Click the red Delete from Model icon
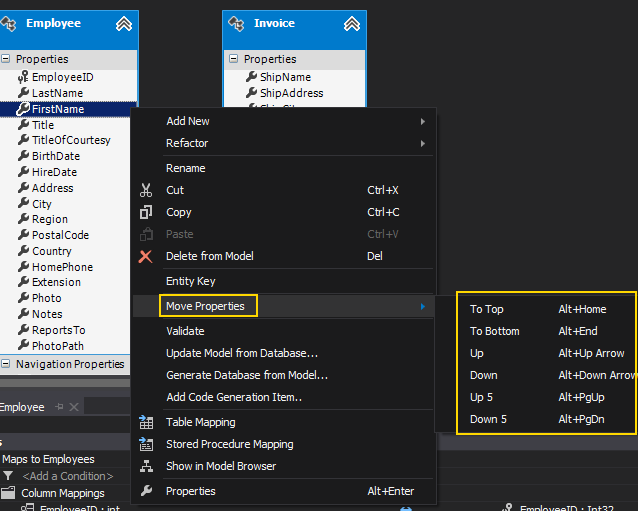The height and width of the screenshot is (511, 638). (146, 256)
